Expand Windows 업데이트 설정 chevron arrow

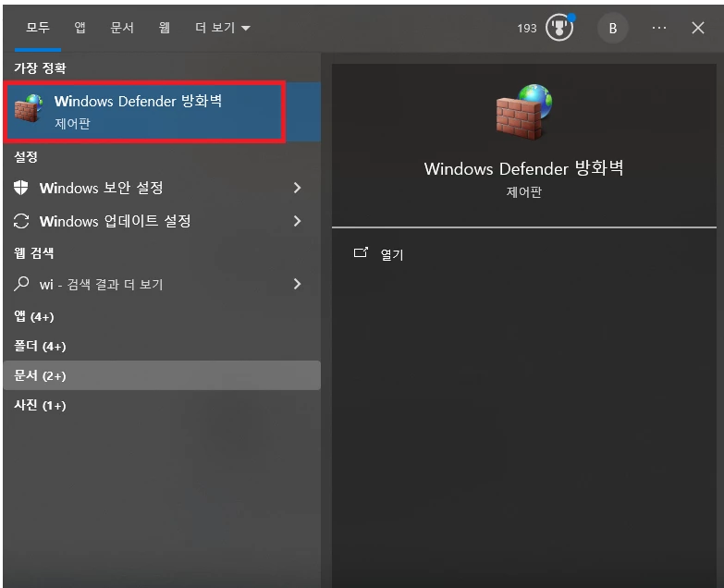298,221
